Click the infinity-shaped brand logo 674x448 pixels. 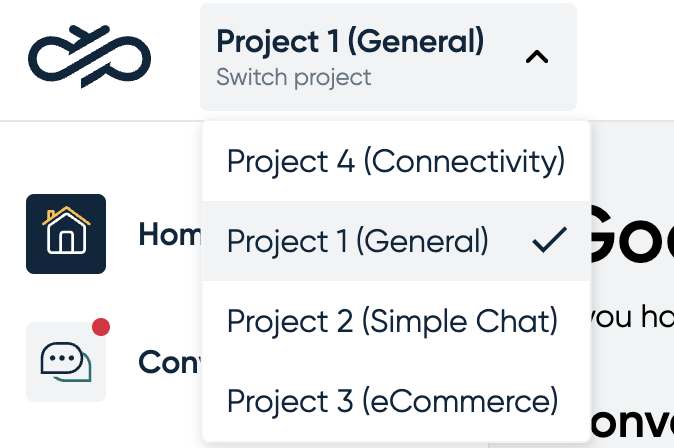tap(89, 56)
